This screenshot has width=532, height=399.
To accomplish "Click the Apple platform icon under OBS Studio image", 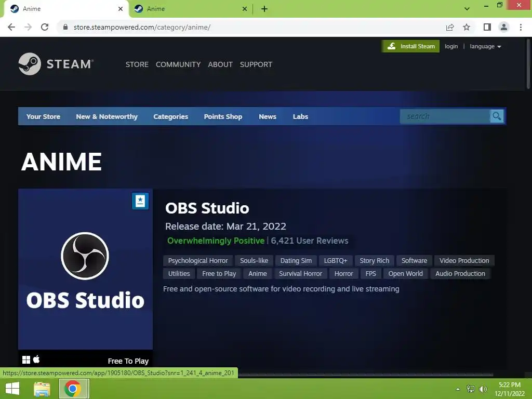I will pyautogui.click(x=36, y=359).
